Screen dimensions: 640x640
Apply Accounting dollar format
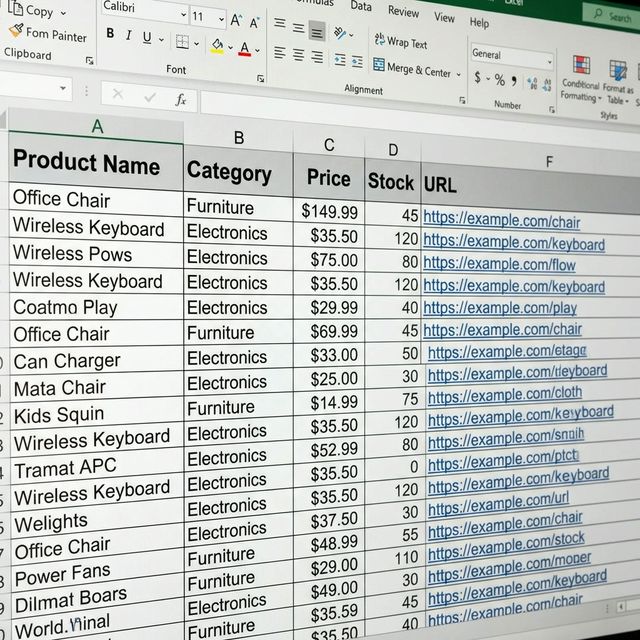pos(477,77)
